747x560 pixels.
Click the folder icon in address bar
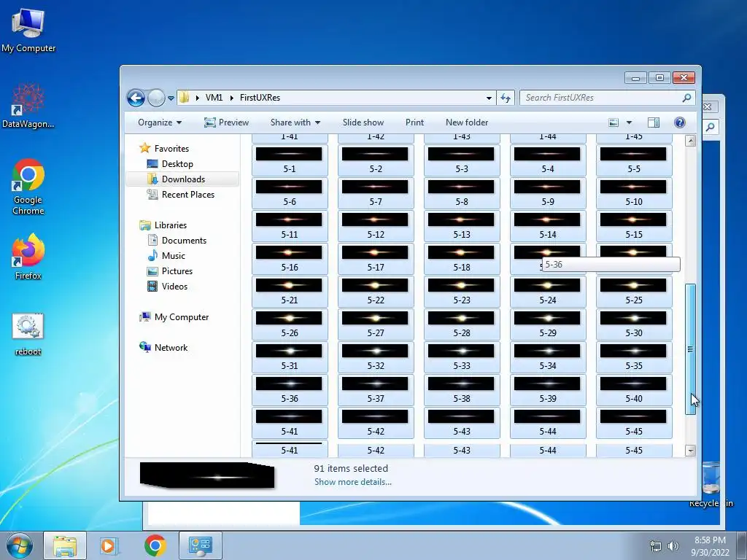184,98
